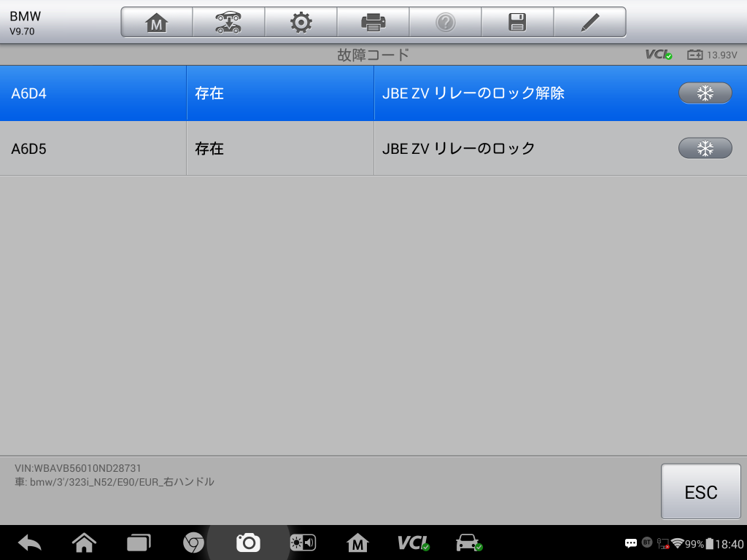Tap the vehicle swap toolbar icon
The width and height of the screenshot is (747, 560).
[x=228, y=23]
